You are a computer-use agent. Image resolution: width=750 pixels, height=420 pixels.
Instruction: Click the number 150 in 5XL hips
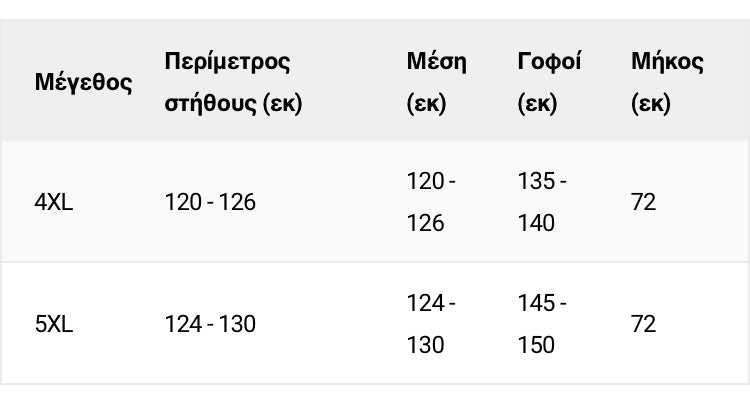click(x=536, y=345)
